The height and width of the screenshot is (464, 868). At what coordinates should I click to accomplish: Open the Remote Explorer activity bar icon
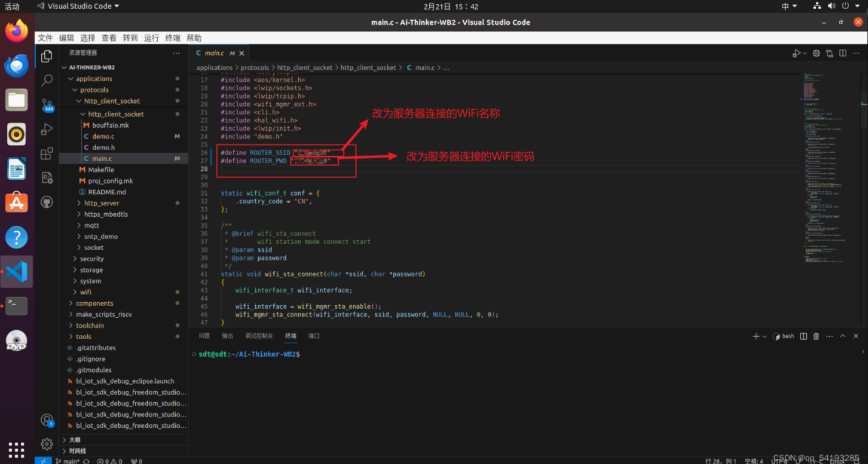pyautogui.click(x=47, y=177)
